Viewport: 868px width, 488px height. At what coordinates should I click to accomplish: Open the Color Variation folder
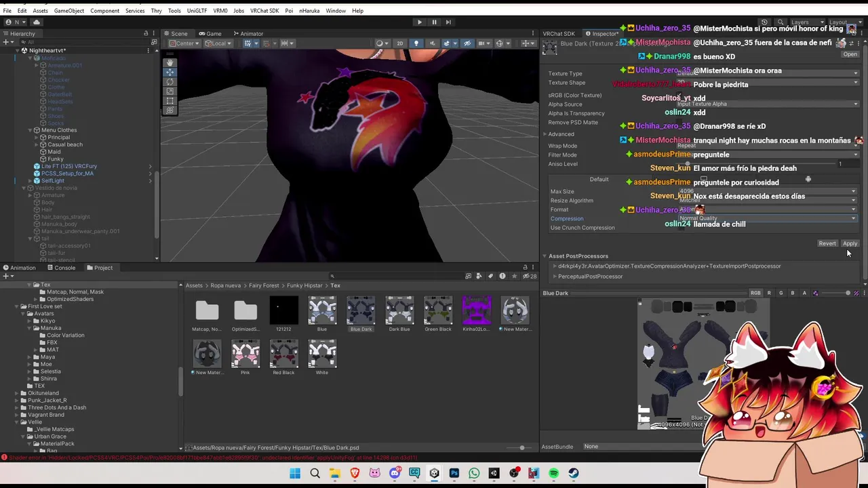pos(65,335)
